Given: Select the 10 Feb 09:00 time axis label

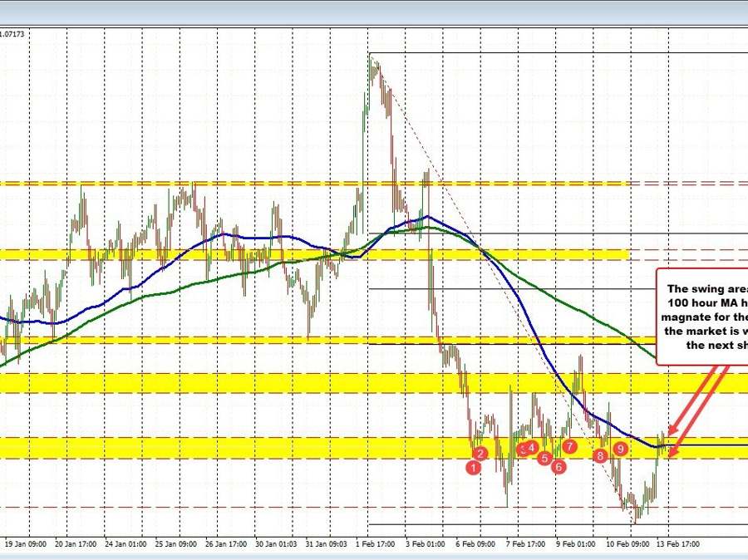Looking at the screenshot, I should tap(627, 544).
